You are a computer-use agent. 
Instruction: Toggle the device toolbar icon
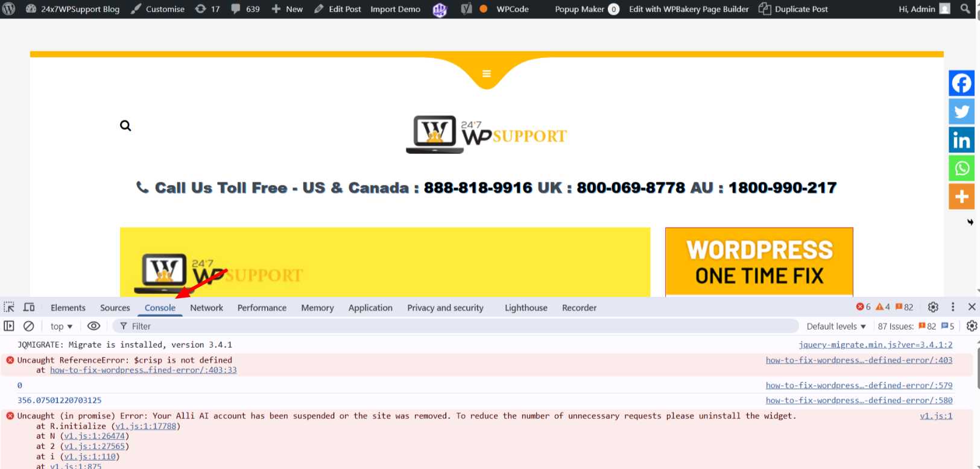(x=29, y=307)
